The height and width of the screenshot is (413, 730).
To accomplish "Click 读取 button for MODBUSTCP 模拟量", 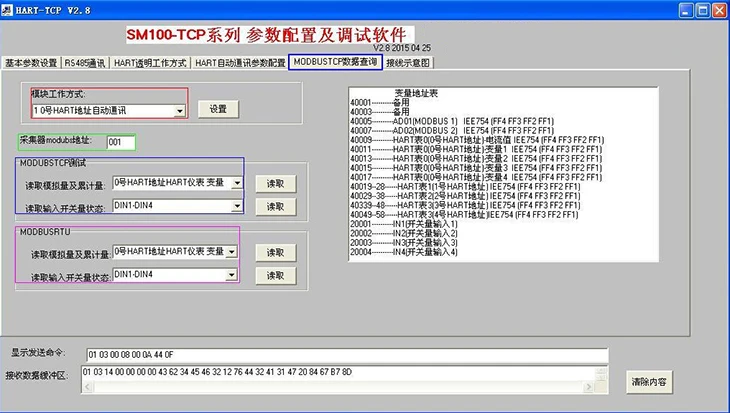I will coord(276,184).
